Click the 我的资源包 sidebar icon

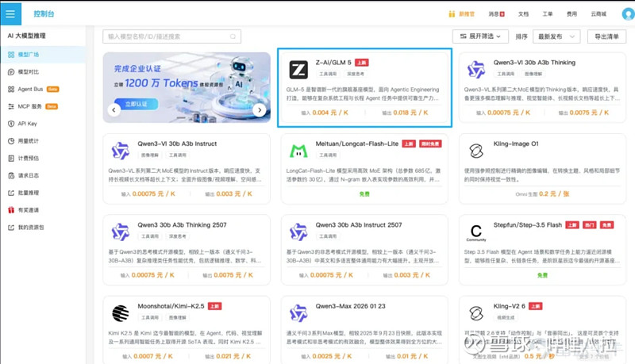tap(11, 228)
